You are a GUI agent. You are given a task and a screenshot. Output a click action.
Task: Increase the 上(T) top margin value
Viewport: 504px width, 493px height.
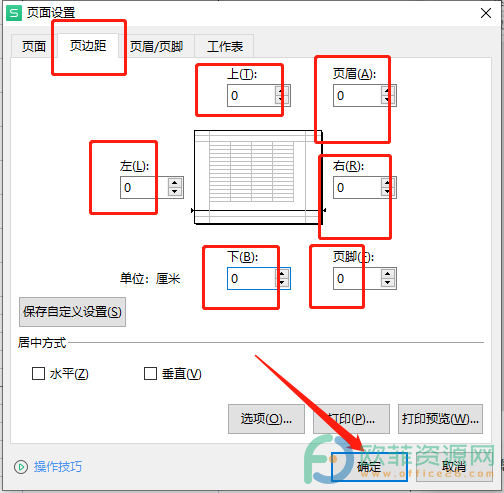pos(282,91)
